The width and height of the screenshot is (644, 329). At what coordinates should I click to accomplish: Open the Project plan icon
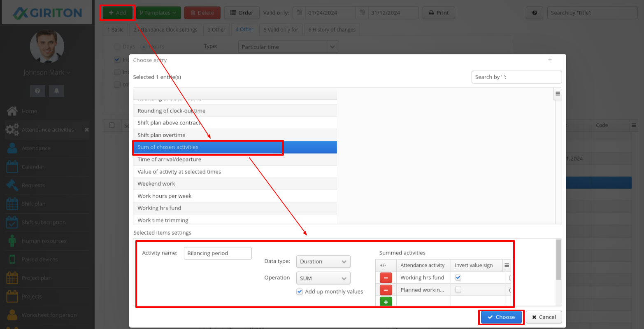tap(12, 278)
